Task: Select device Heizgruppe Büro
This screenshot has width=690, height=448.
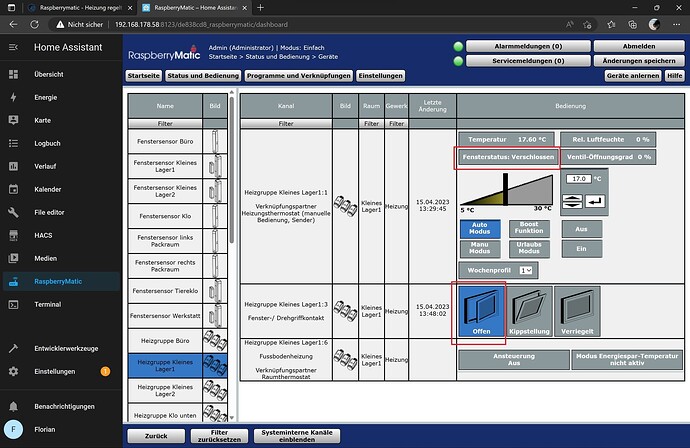Action: pos(165,341)
